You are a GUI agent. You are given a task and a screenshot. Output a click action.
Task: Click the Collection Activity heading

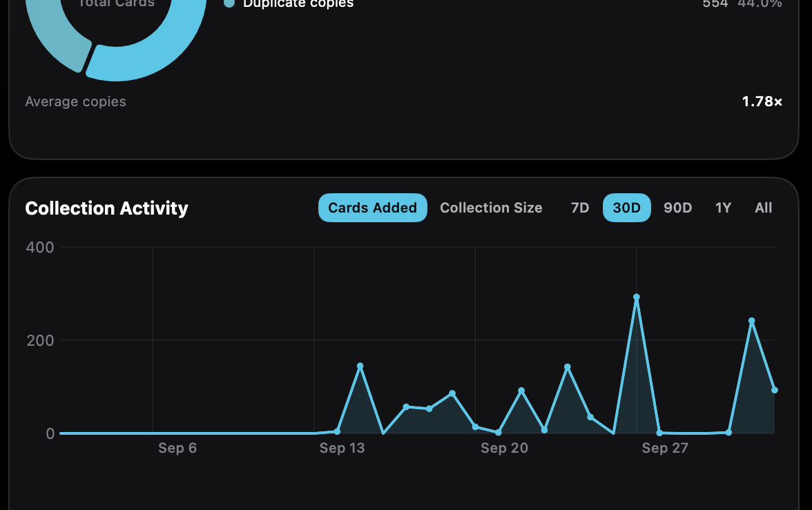pyautogui.click(x=106, y=208)
